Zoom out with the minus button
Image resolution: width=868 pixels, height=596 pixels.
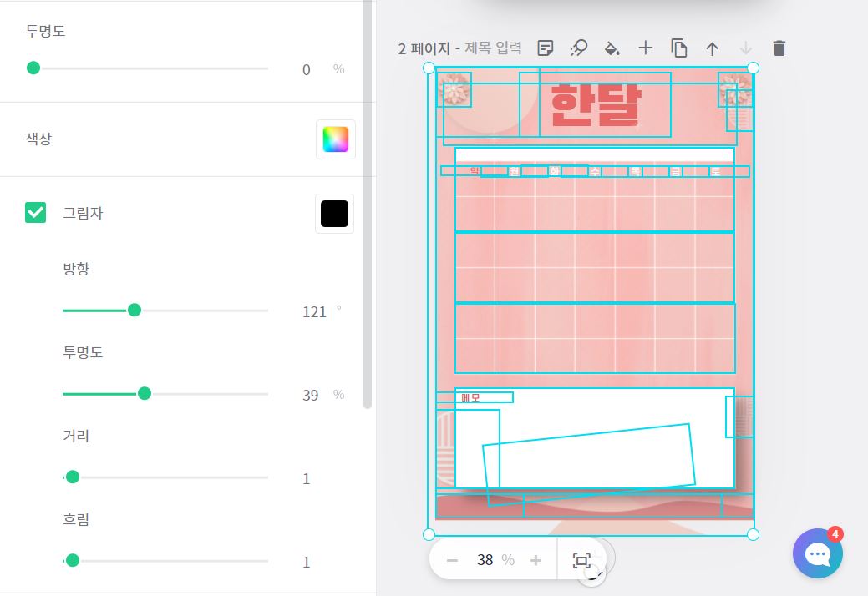452,561
